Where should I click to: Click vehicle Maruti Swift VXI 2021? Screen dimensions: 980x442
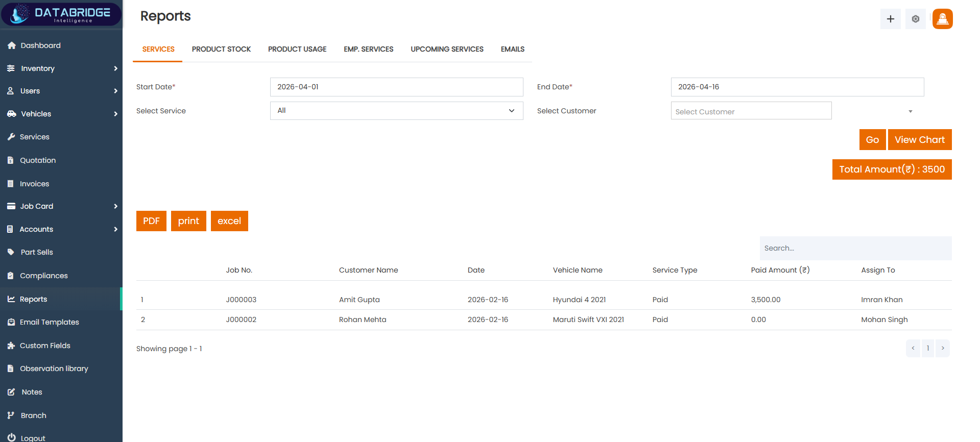pyautogui.click(x=588, y=320)
